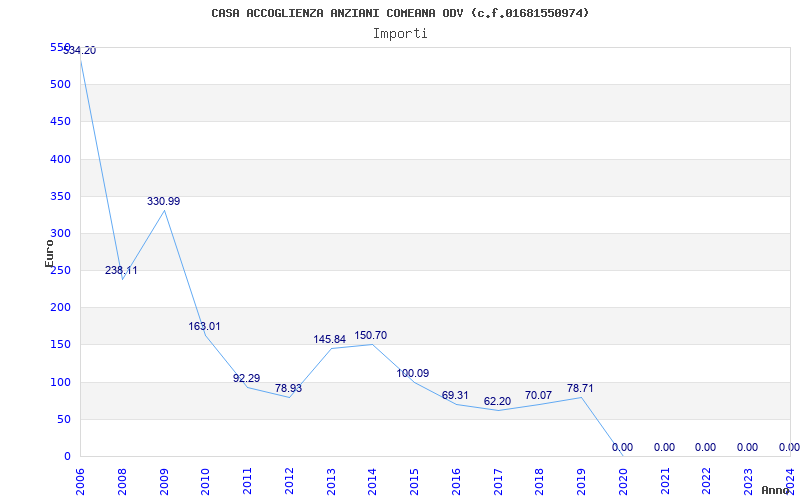This screenshot has width=800, height=500.
Task: Click the 78.71 data label
Action: [580, 389]
